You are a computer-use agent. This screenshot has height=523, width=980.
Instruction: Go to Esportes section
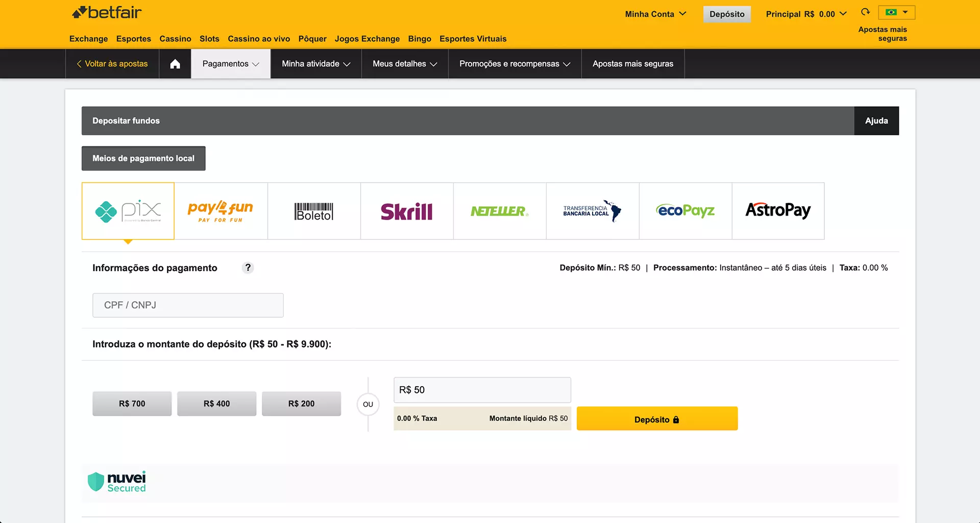134,39
